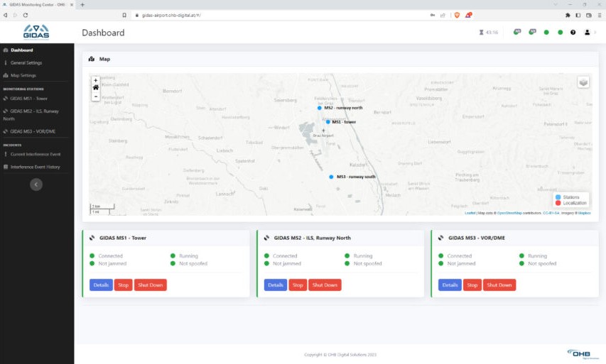Screen dimensions: 606x364
Task: Stop the GIDAS MS2 station
Action: [298, 285]
